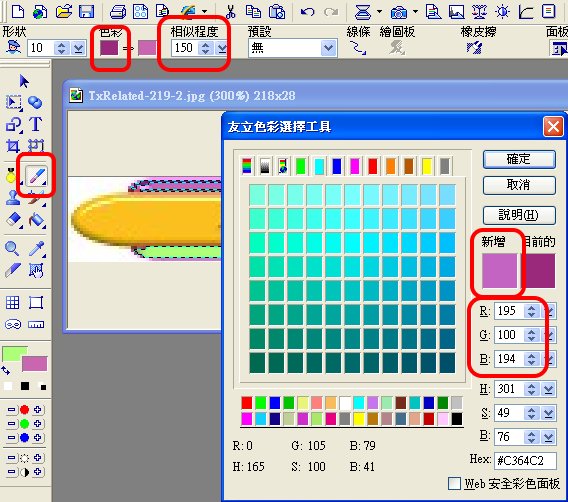Switch to blue palette tab
The image size is (568, 502).
click(337, 166)
